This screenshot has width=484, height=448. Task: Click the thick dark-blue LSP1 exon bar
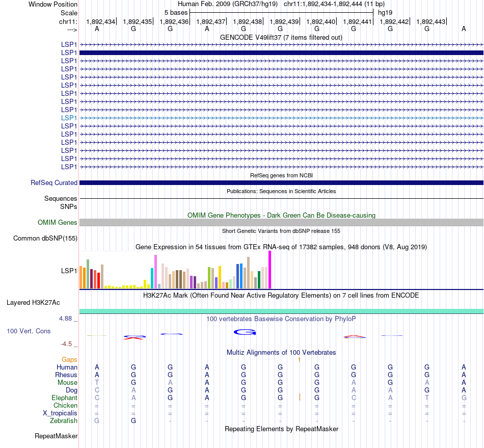coord(281,53)
